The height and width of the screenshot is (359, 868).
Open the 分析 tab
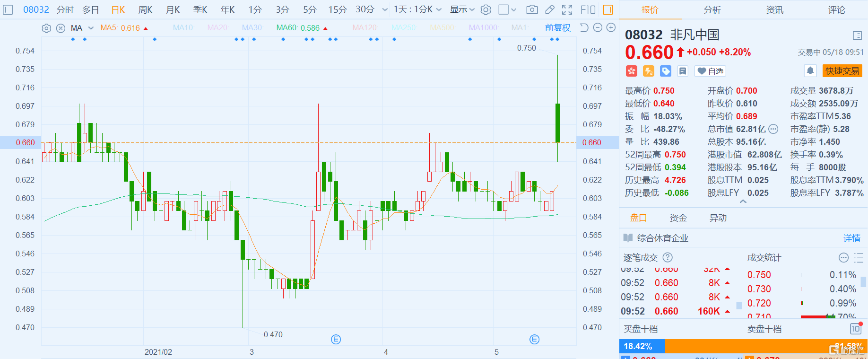(712, 9)
